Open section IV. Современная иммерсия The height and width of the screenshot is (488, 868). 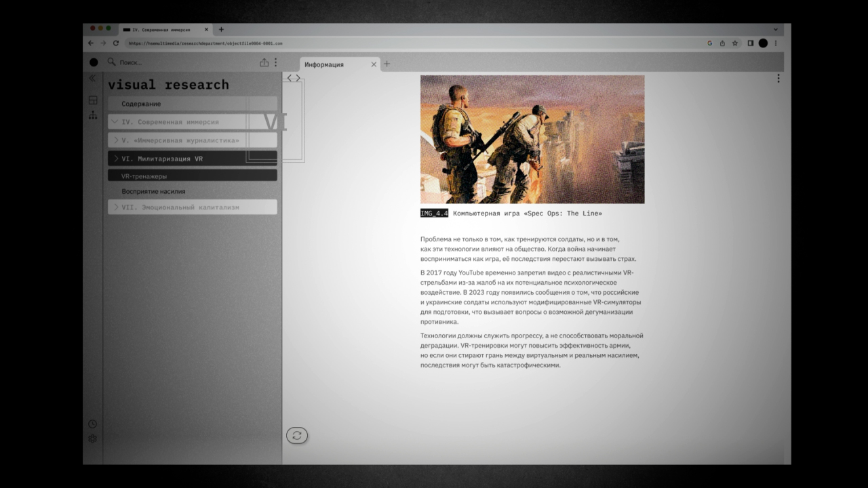click(192, 122)
